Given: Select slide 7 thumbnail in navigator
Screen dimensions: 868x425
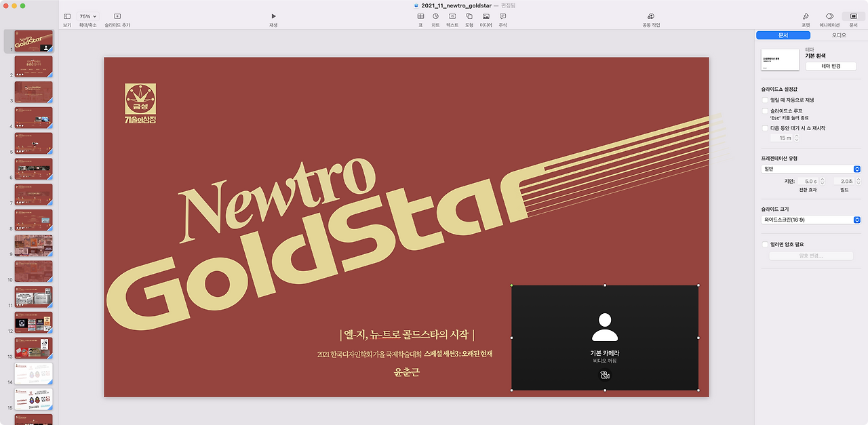Looking at the screenshot, I should pos(33,195).
